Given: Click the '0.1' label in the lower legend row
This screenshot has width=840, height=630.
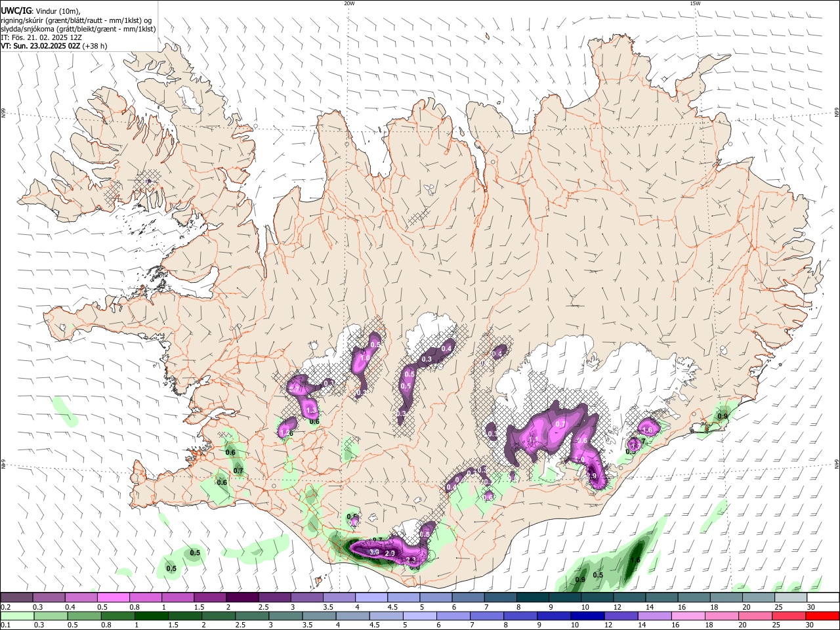Looking at the screenshot, I should click(5, 625).
